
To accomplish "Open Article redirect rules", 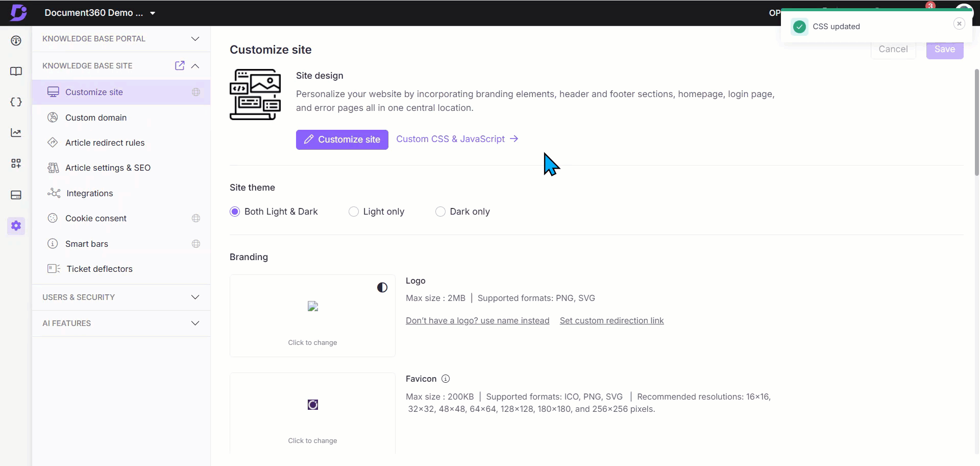I will [x=121, y=143].
